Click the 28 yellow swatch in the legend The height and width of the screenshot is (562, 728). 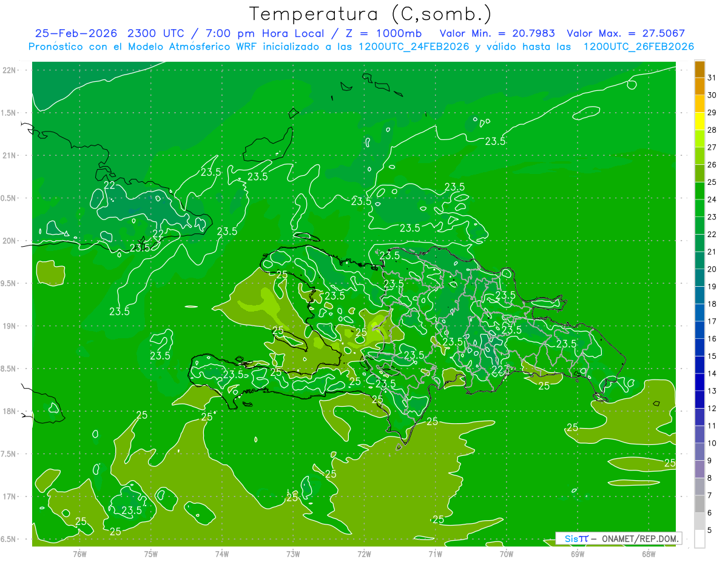coord(699,121)
